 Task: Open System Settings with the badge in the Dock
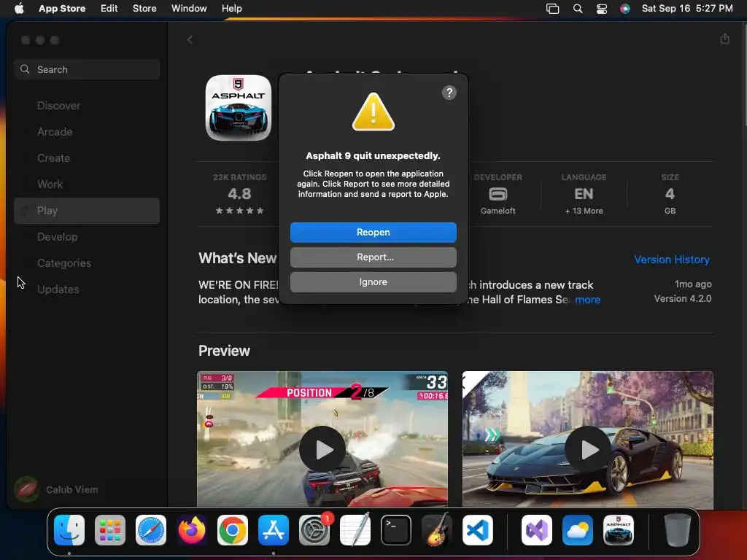(x=314, y=530)
